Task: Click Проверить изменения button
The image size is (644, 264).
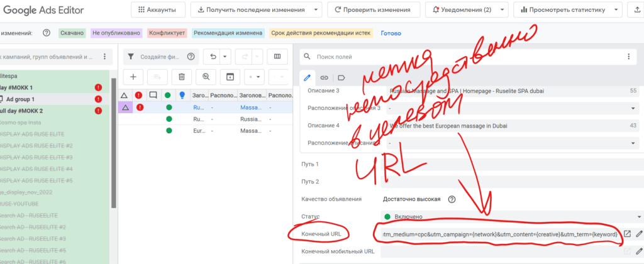Action: (x=374, y=9)
